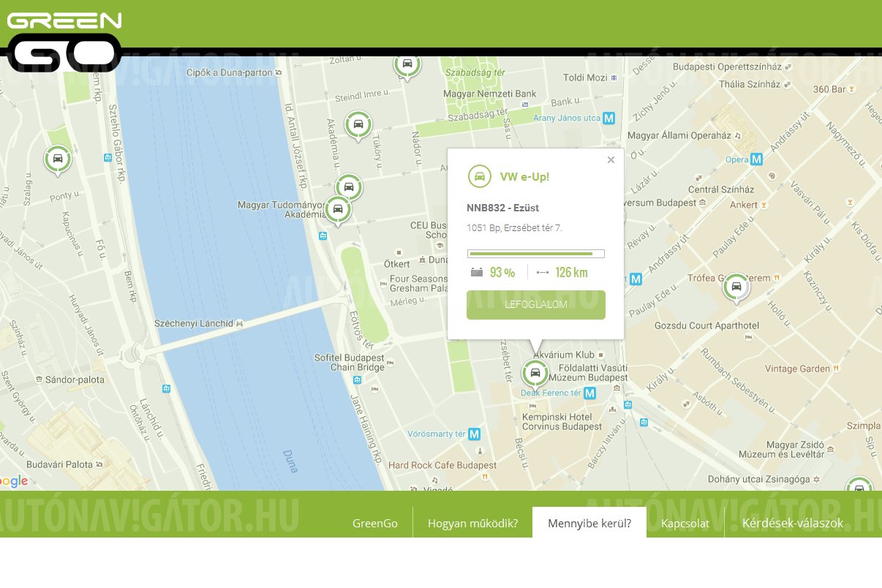882x588 pixels.
Task: Click the car marker at Magyar Tudományos Akadémia
Action: [x=338, y=210]
